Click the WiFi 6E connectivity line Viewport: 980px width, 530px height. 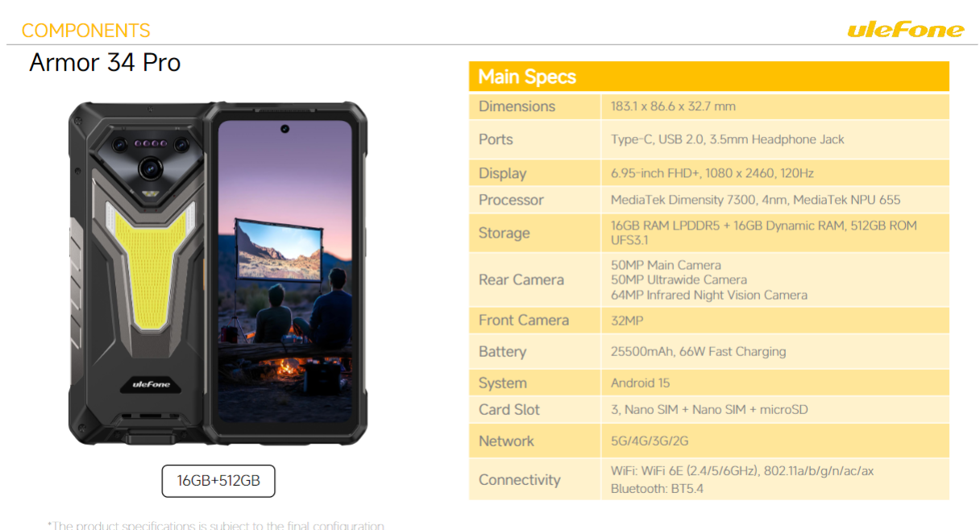[741, 470]
